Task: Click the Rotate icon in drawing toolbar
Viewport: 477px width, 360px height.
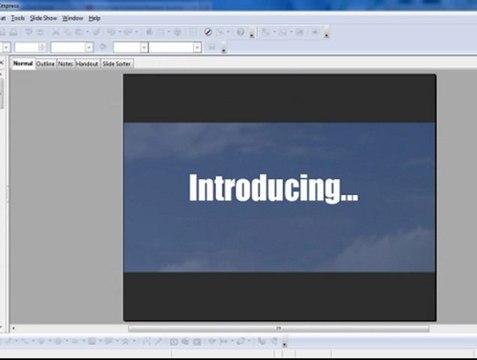Action: point(212,341)
